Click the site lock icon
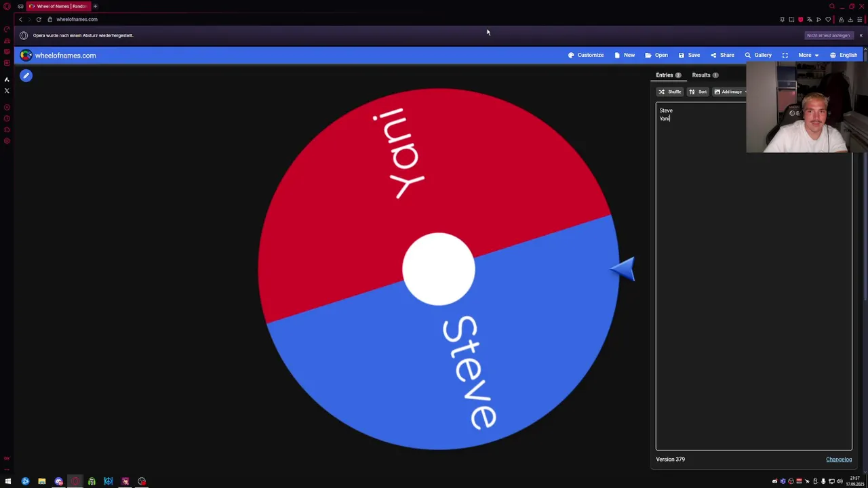868x488 pixels. tap(50, 19)
